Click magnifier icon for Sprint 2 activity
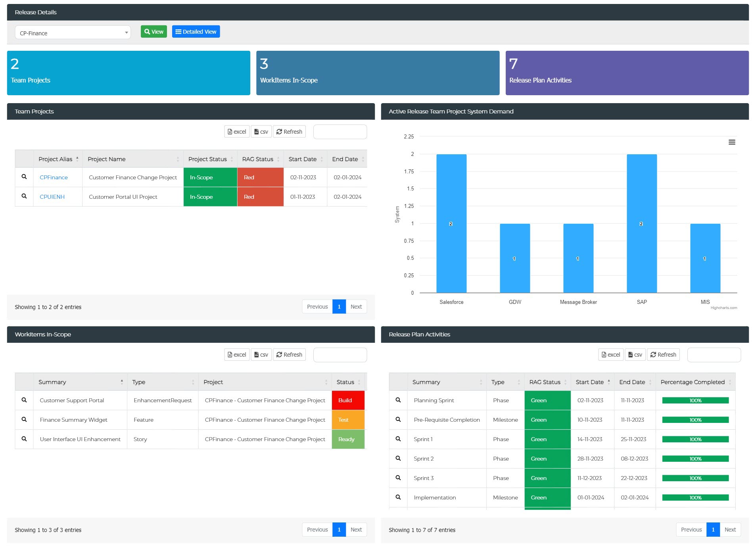The image size is (756, 553). click(x=398, y=459)
